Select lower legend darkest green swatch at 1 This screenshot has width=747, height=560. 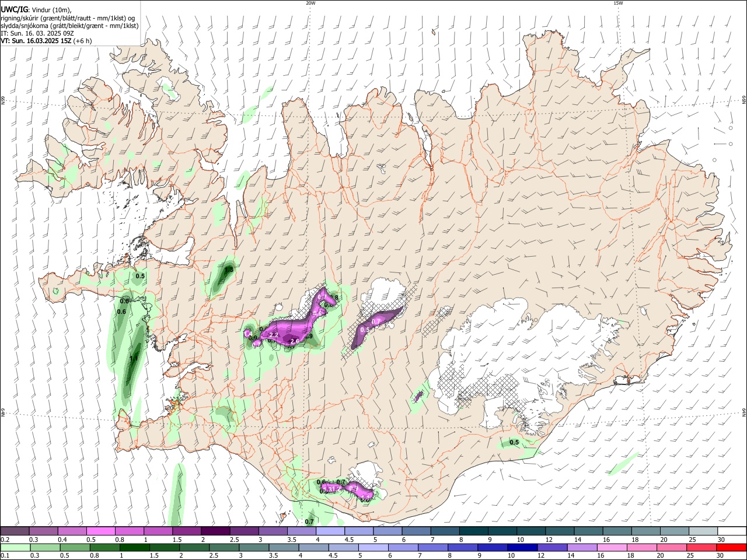point(134,547)
